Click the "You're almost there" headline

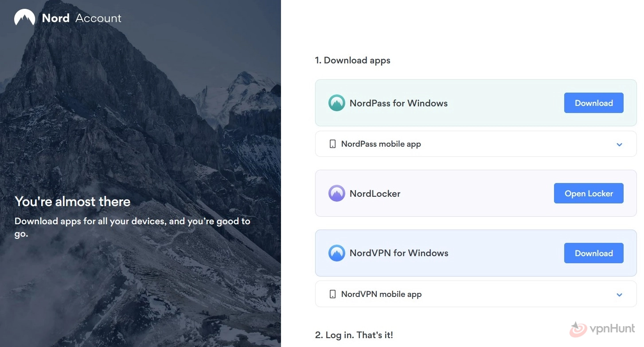coord(73,202)
